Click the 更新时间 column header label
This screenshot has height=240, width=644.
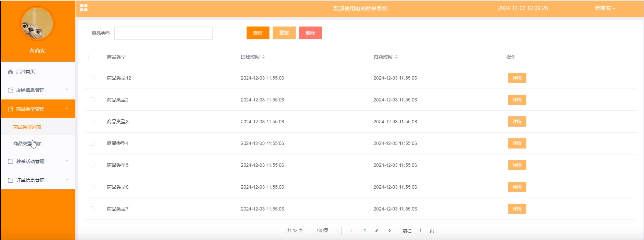383,57
